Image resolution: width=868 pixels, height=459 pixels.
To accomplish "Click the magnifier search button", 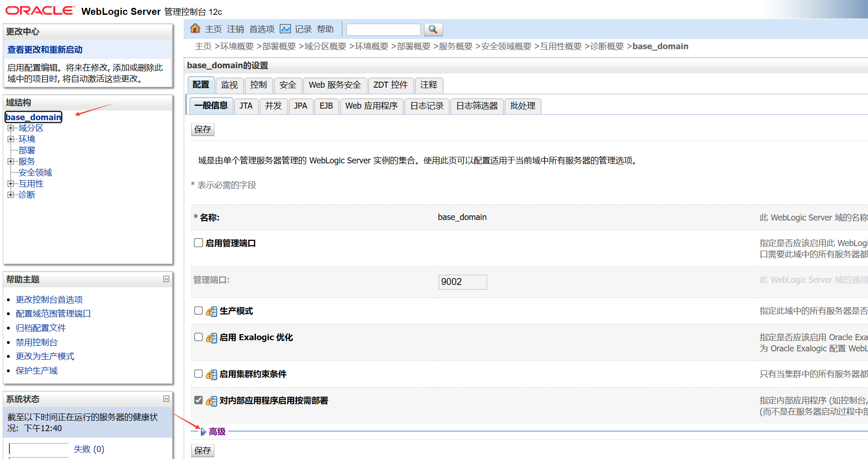I will [433, 29].
